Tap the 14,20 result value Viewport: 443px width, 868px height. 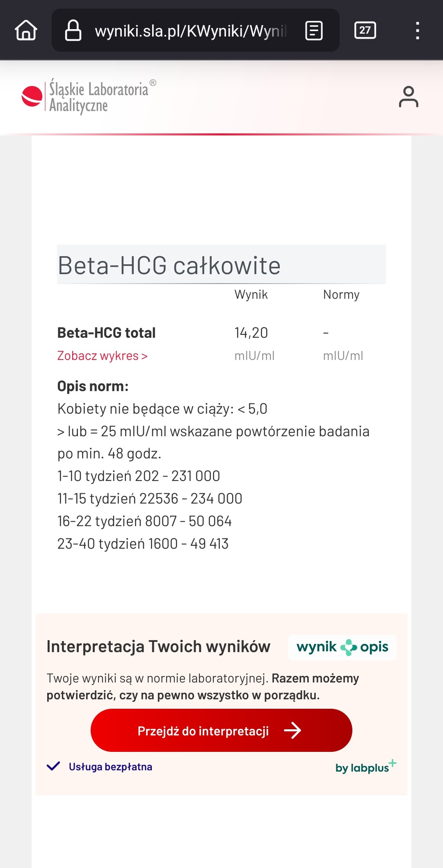tap(251, 333)
